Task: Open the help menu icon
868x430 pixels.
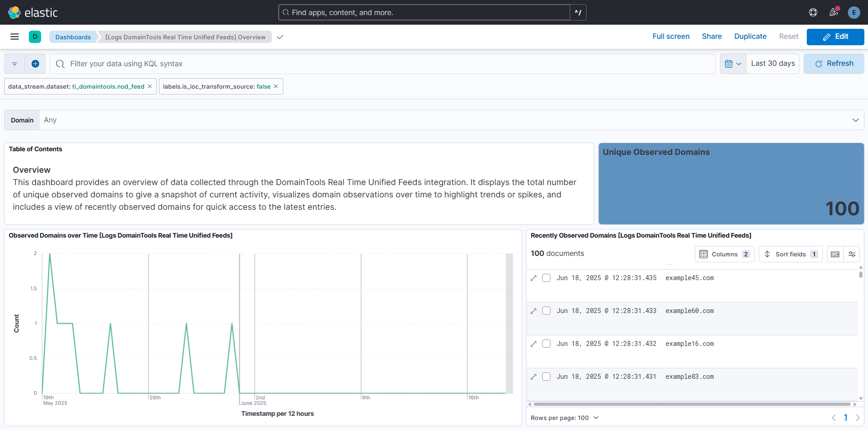Action: click(813, 12)
